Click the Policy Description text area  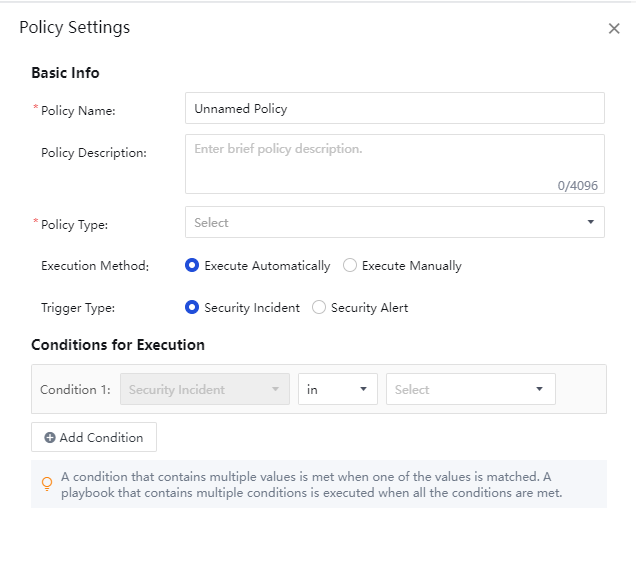pyautogui.click(x=394, y=164)
